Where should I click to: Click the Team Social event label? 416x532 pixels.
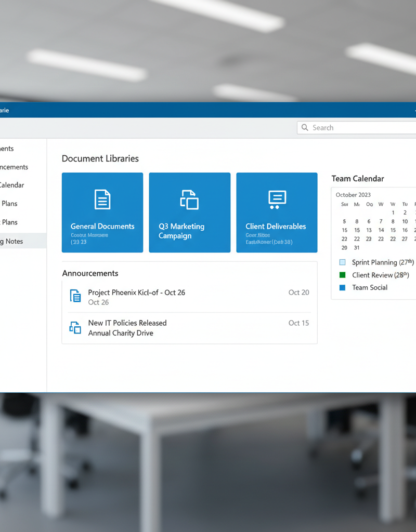click(x=370, y=287)
